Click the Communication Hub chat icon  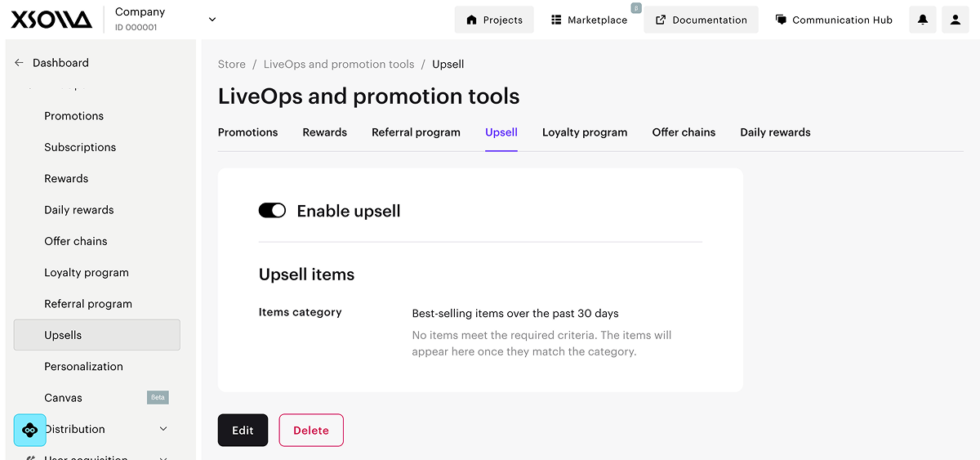point(781,20)
